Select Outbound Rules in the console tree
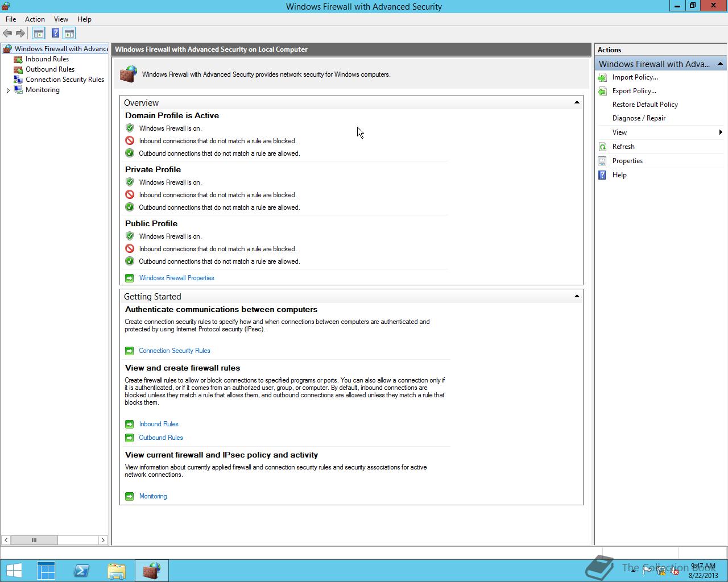This screenshot has height=582, width=728. tap(50, 69)
